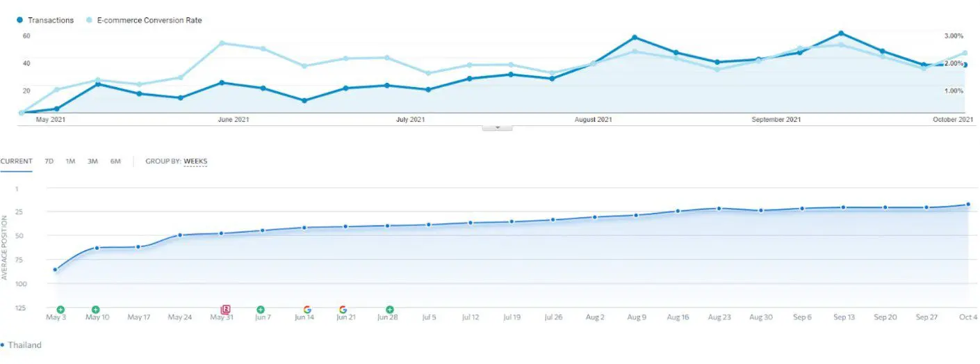Open the pink notes icon at May 31

coord(225,309)
